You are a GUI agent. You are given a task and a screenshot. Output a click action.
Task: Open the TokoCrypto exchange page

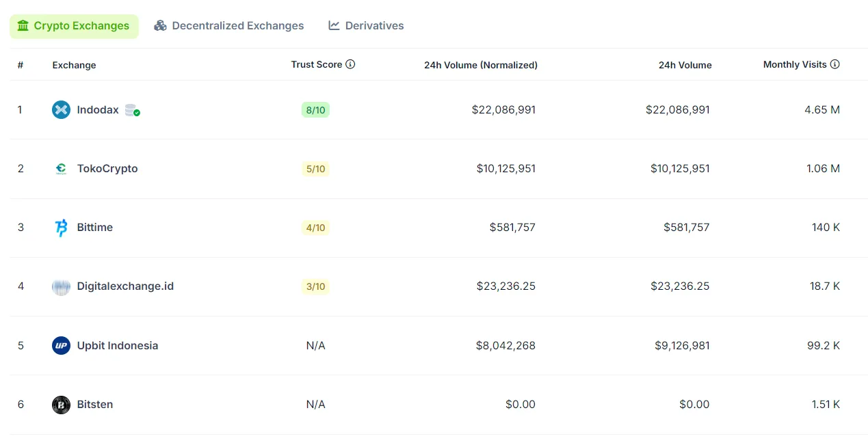(x=107, y=168)
